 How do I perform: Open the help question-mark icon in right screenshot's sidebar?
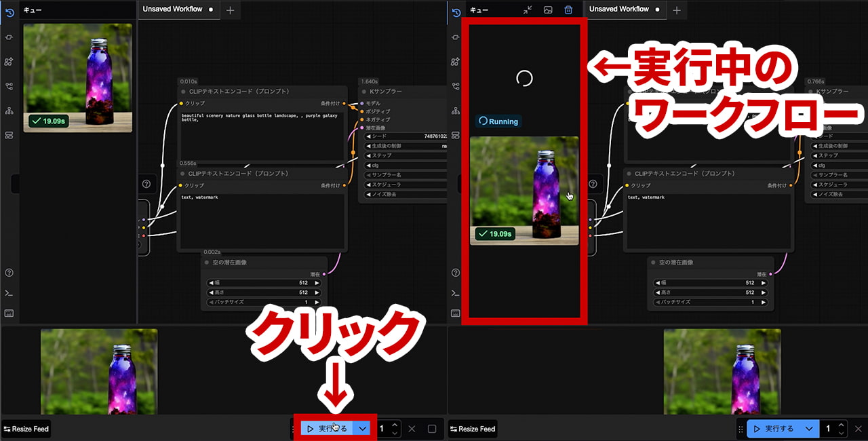coord(455,273)
